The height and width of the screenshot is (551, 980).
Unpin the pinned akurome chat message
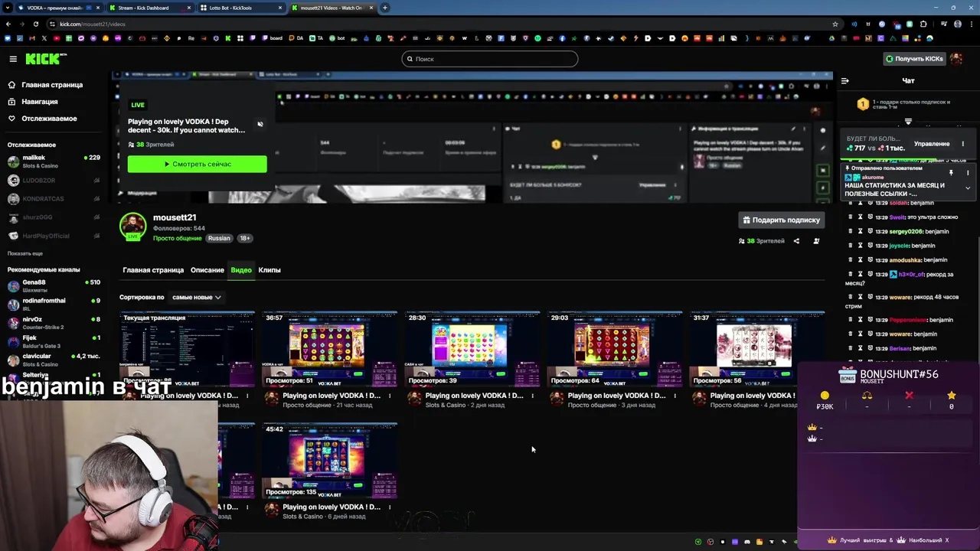951,173
